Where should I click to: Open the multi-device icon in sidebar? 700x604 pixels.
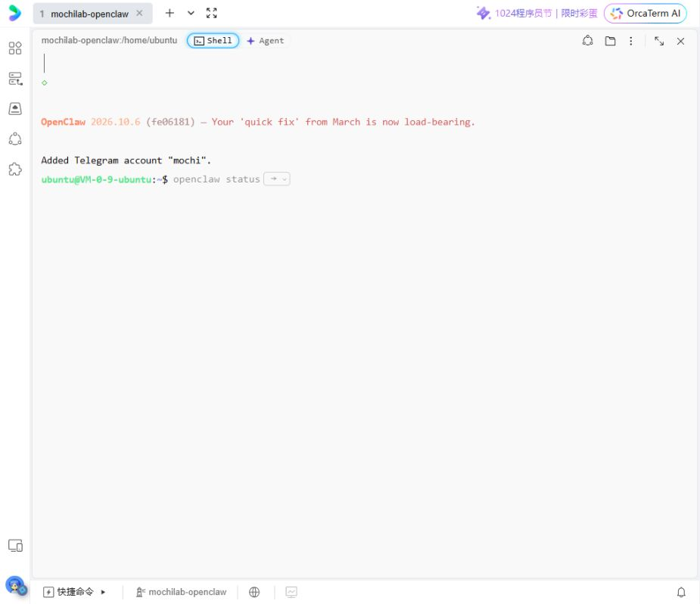[x=15, y=546]
